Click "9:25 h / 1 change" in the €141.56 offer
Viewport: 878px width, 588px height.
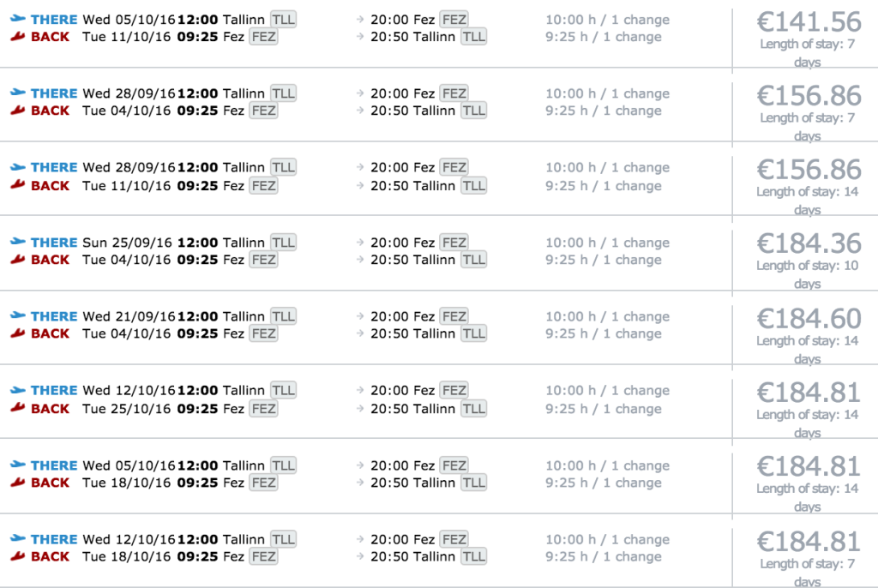click(604, 37)
